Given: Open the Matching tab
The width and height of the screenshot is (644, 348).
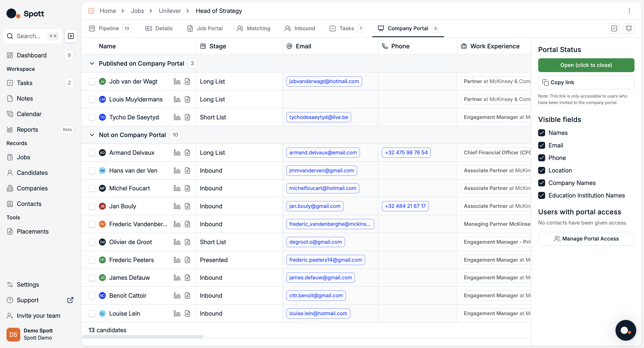Looking at the screenshot, I should click(254, 28).
